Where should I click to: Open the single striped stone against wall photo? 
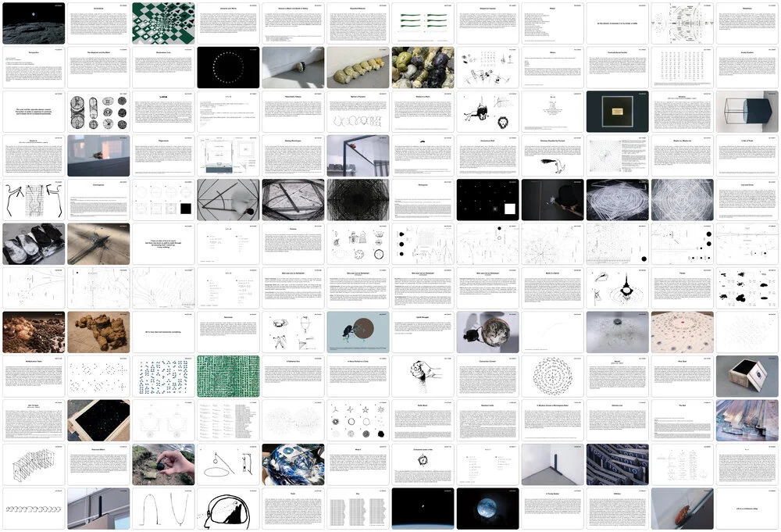pos(293,67)
